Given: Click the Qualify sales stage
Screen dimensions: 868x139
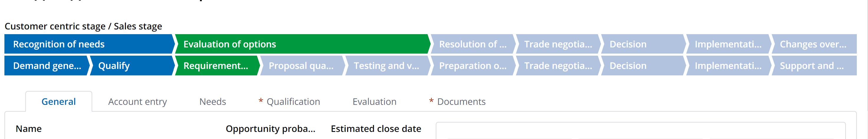Looking at the screenshot, I should coord(131,66).
